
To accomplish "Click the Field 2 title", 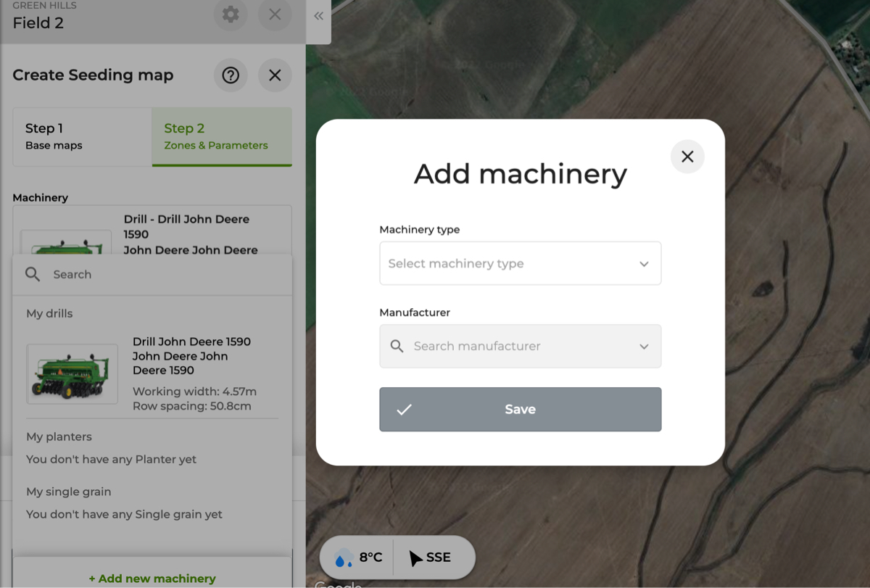I will click(x=38, y=22).
